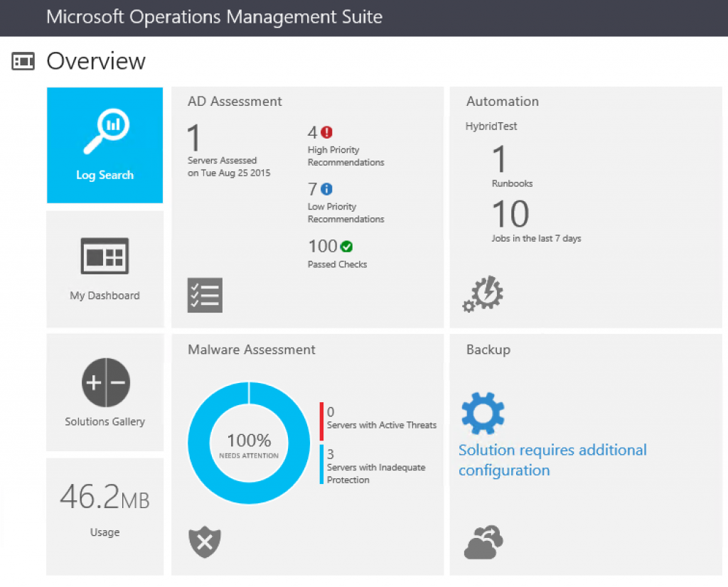Click the My Dashboard tile icon
728x587 pixels.
pyautogui.click(x=105, y=256)
